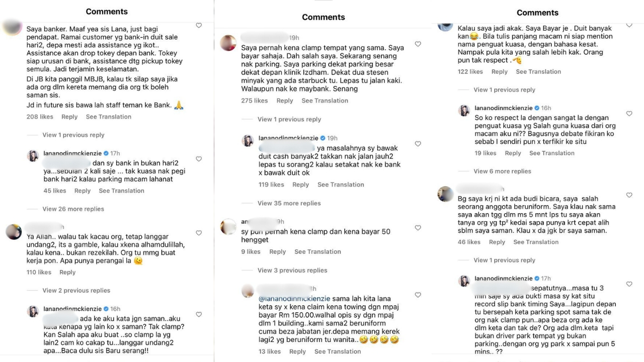
Task: Open lananodinmckienzie profile from 19h reply
Action: (288, 138)
